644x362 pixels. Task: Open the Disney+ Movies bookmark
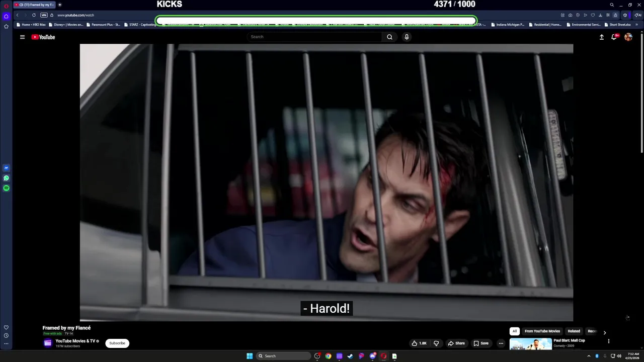tap(66, 24)
